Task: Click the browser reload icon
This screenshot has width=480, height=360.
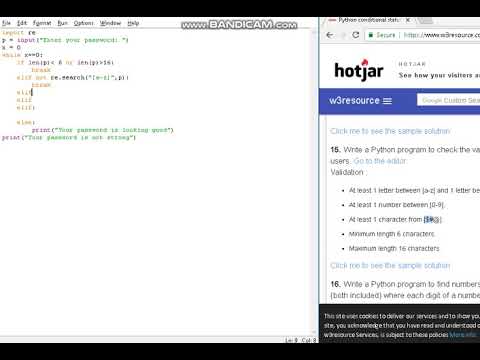Action: [x=356, y=35]
